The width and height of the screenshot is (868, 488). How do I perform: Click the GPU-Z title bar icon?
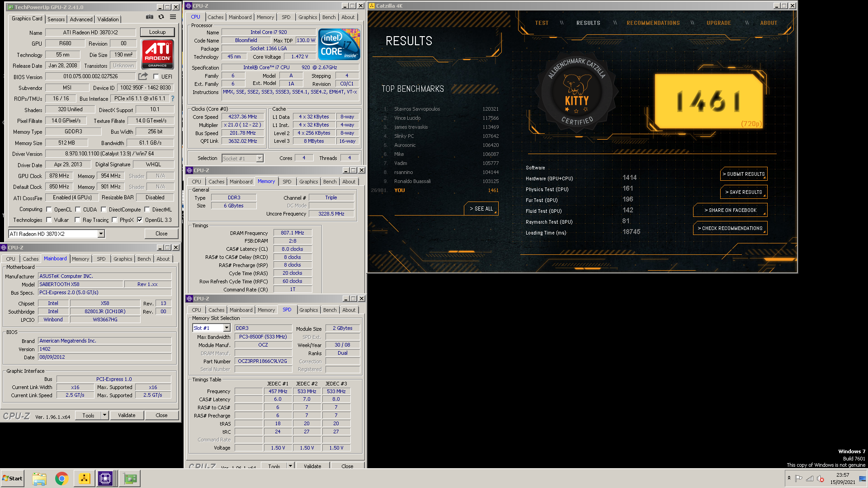(x=10, y=7)
